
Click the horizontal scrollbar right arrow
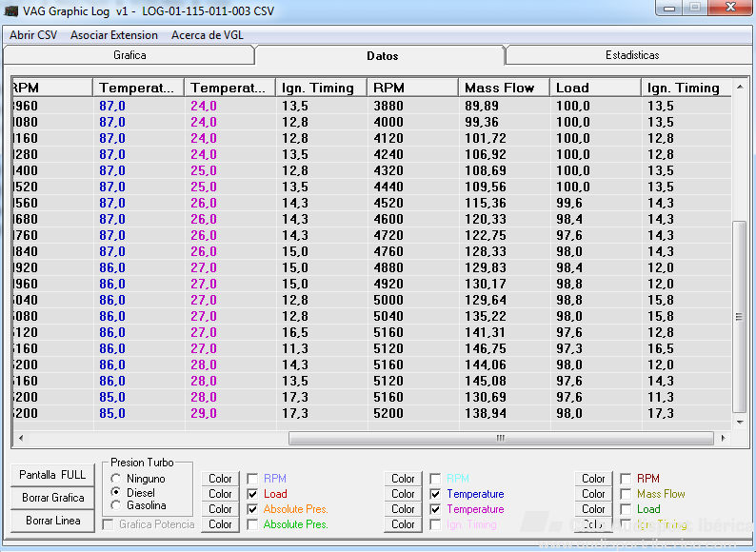[x=723, y=438]
